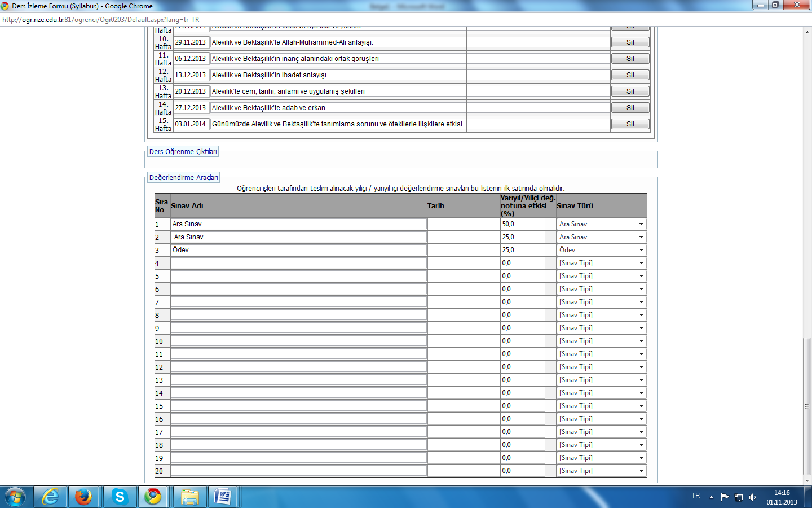
Task: Switch to Microsoft Word taskbar icon
Action: pos(223,497)
